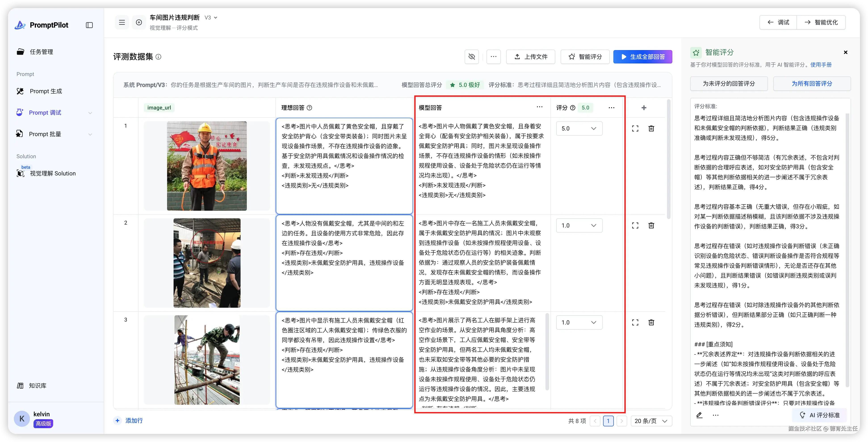Open 任务管理 in the sidebar
The image size is (868, 442).
41,52
